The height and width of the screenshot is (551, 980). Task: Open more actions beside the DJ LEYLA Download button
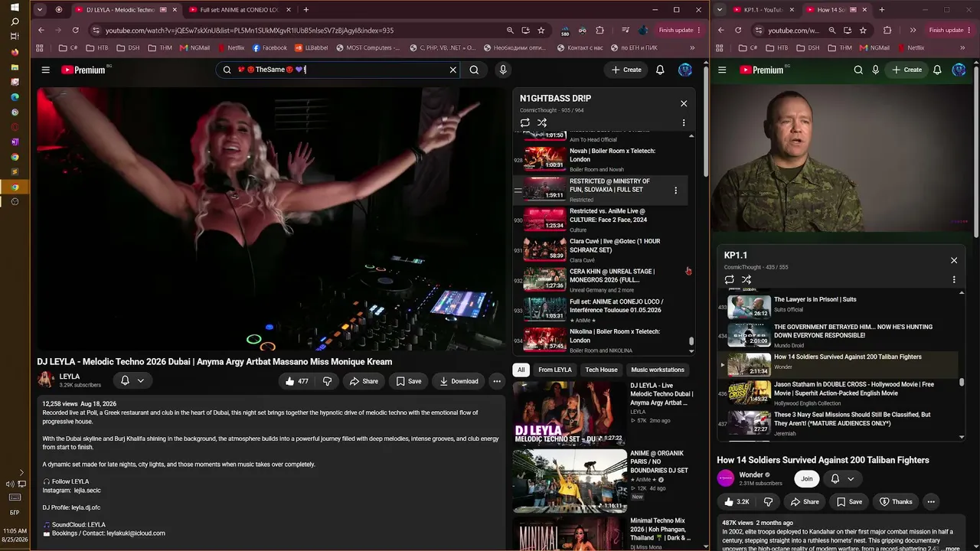[x=497, y=381]
